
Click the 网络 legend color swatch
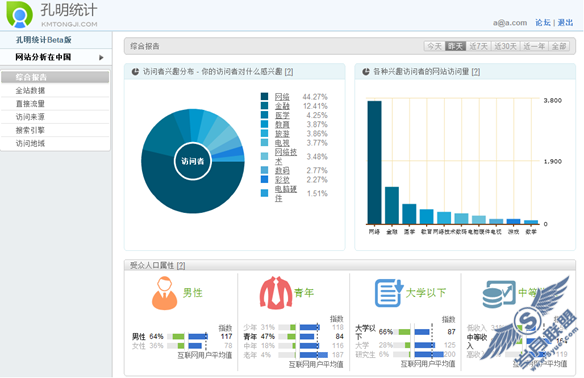[x=264, y=96]
